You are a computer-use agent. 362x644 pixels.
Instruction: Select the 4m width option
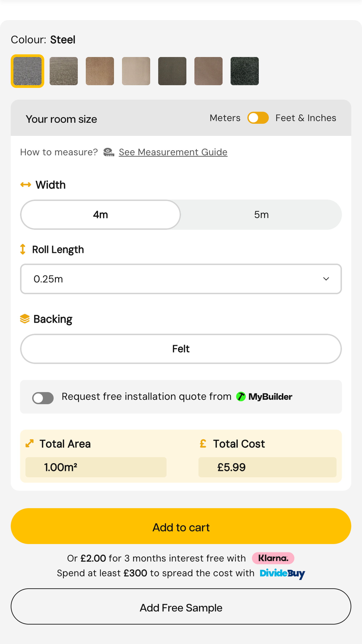100,214
